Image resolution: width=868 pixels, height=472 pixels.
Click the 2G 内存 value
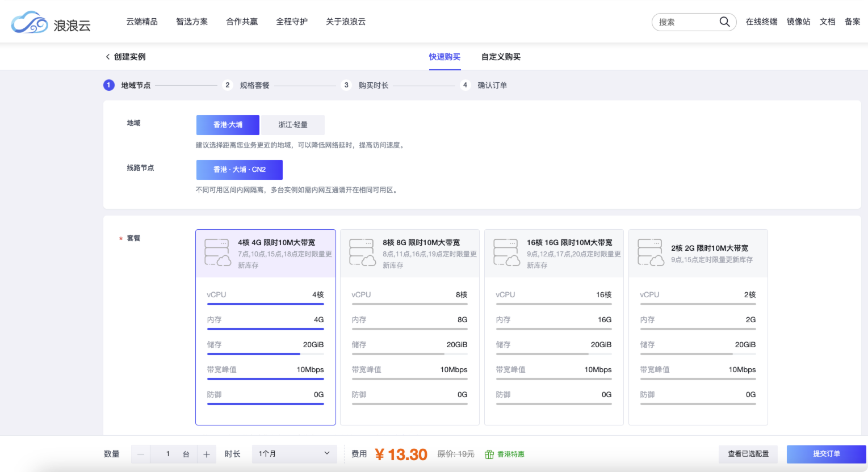750,320
